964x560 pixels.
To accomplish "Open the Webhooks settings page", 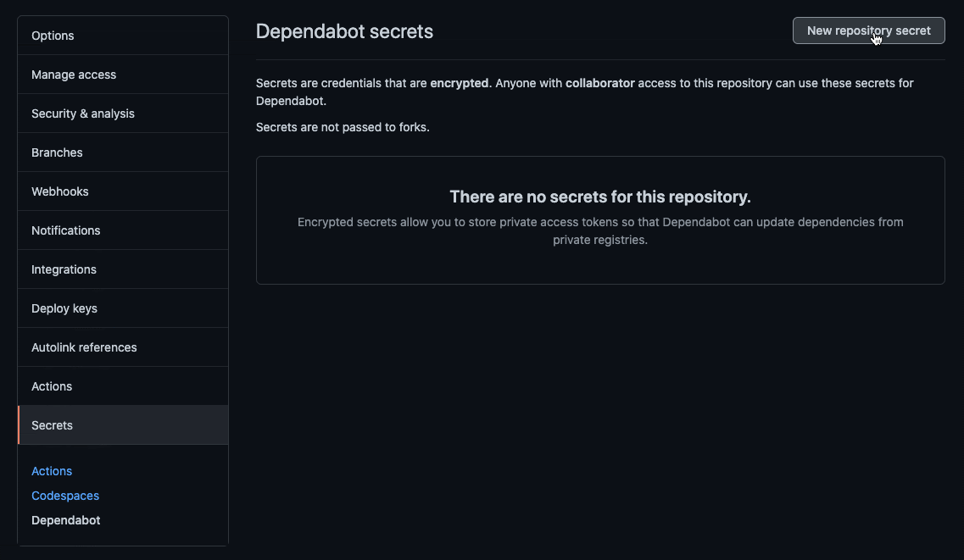I will (x=60, y=191).
